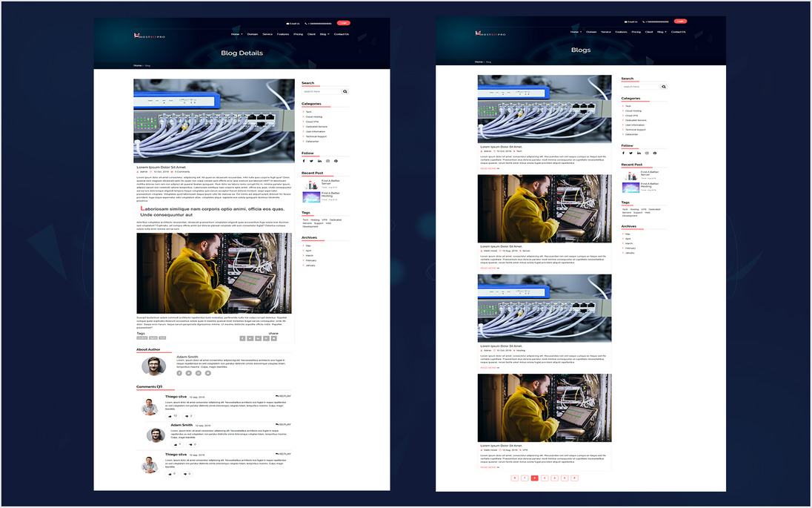Select Cloud Hosting category on Blog Details page

point(314,116)
